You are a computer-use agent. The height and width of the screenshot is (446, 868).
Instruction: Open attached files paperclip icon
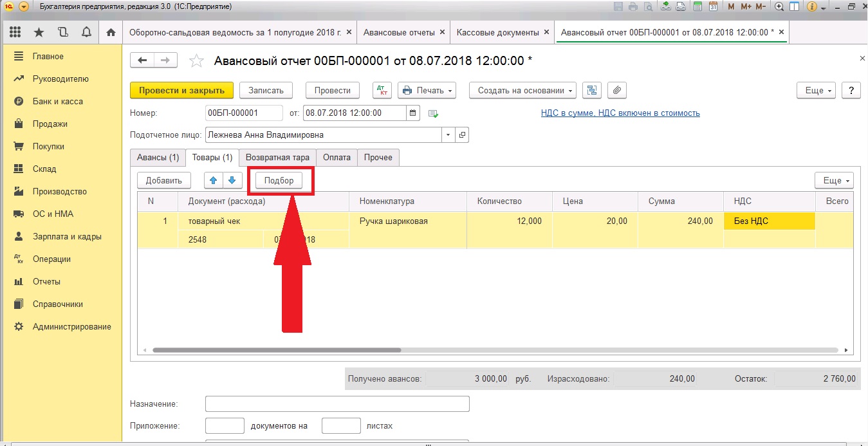pos(616,90)
